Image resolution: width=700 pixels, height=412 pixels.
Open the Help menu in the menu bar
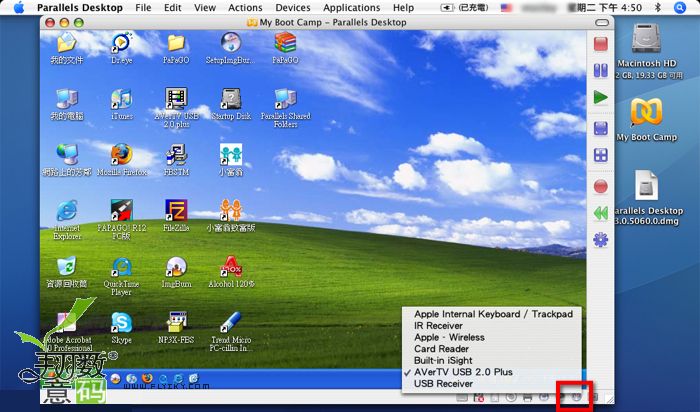(403, 8)
